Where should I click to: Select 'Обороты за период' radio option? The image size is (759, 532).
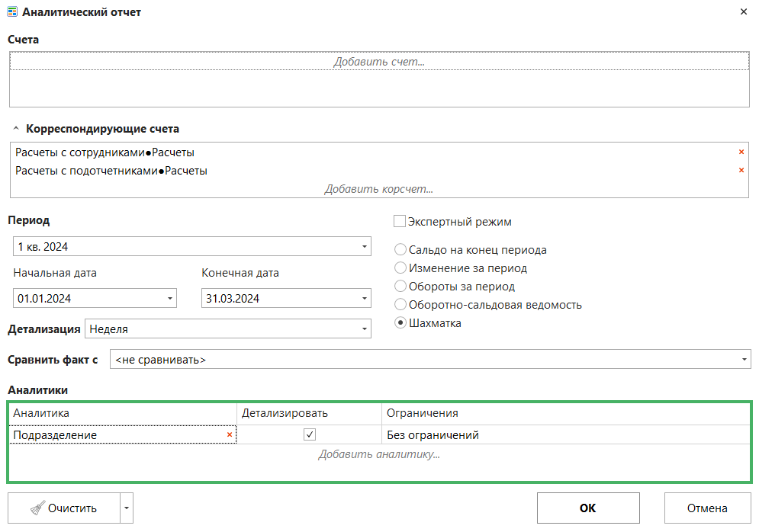pyautogui.click(x=400, y=287)
